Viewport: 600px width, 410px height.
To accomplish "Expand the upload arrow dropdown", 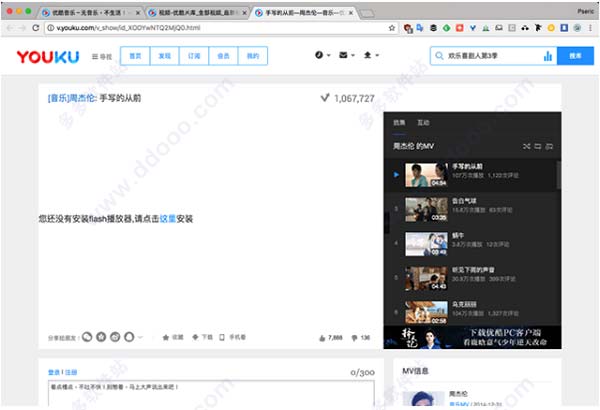I will (371, 55).
